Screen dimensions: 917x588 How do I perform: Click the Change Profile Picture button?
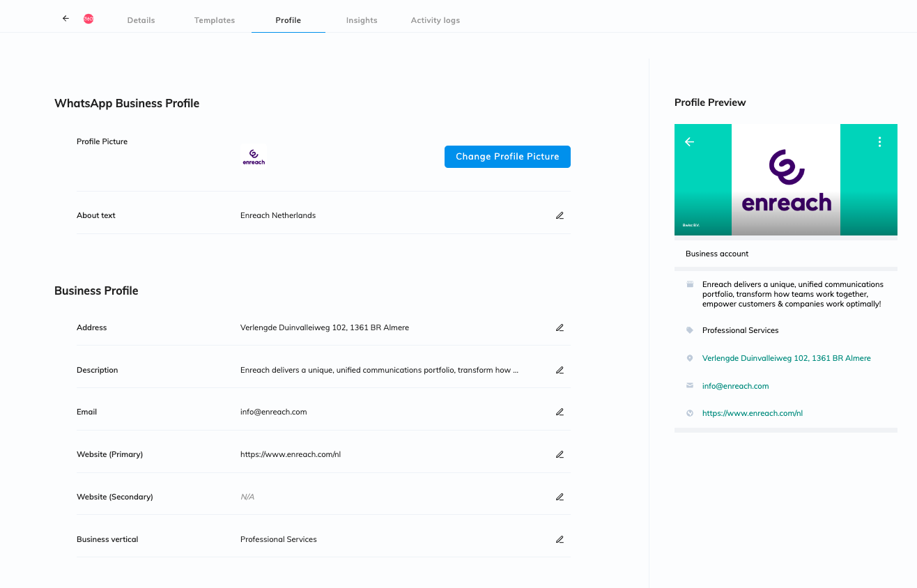click(507, 157)
